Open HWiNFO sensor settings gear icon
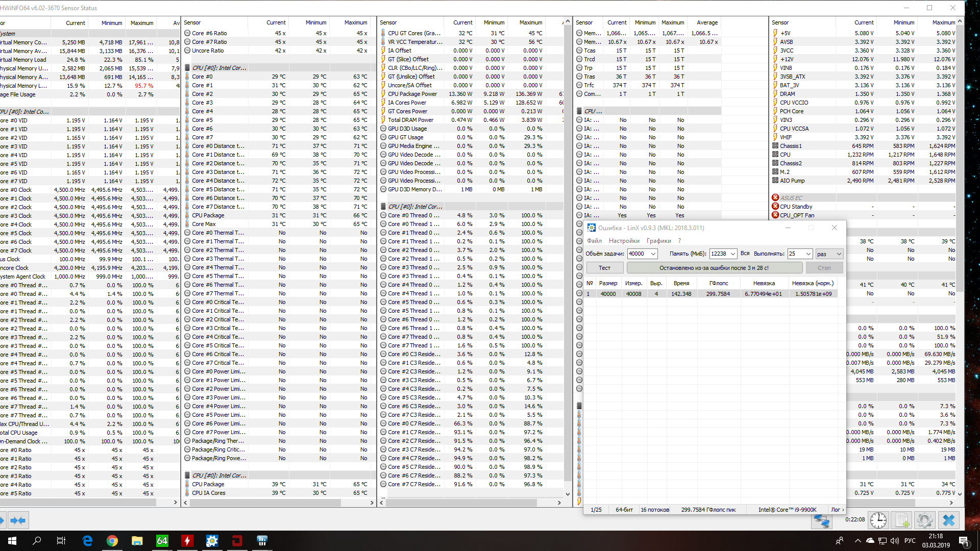The image size is (980, 551). (x=924, y=520)
